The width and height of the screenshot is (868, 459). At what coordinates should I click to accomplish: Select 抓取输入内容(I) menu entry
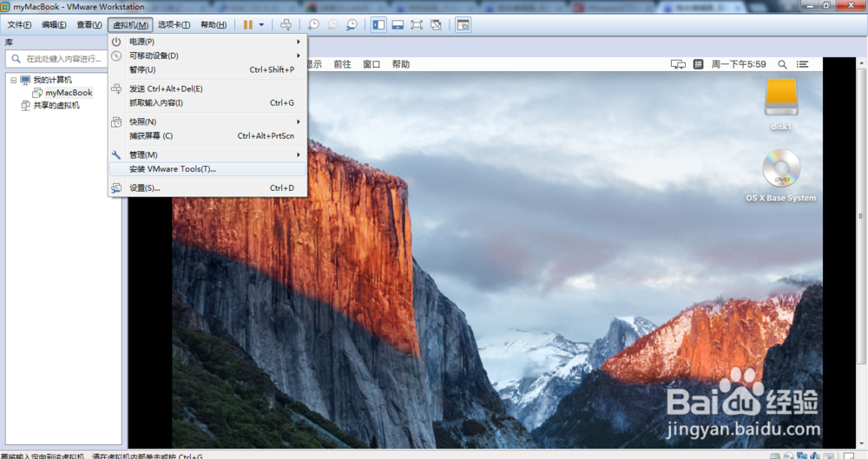(x=207, y=102)
